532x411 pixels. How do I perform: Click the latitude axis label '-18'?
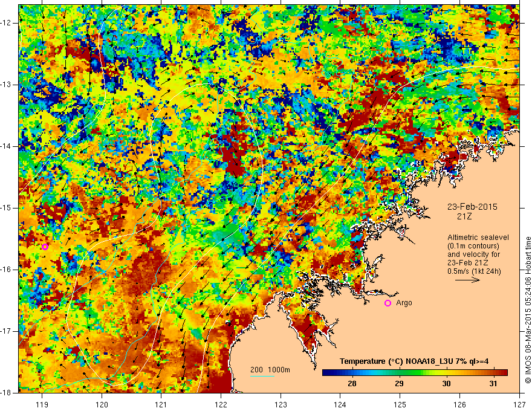[x=6, y=393]
